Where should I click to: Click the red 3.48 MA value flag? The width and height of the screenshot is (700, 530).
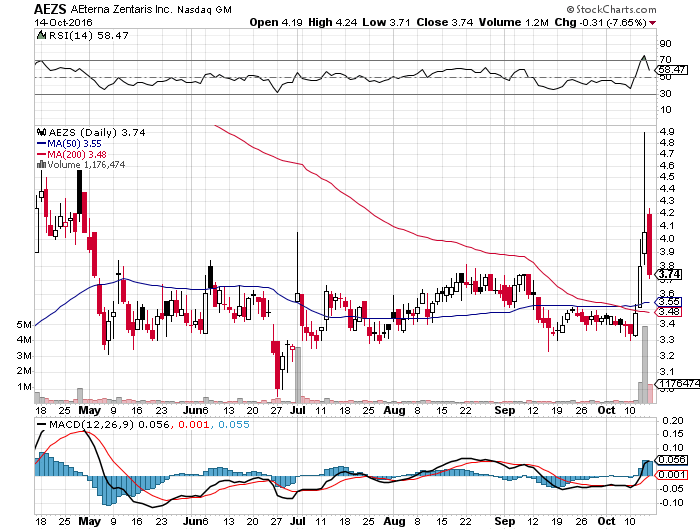click(669, 311)
